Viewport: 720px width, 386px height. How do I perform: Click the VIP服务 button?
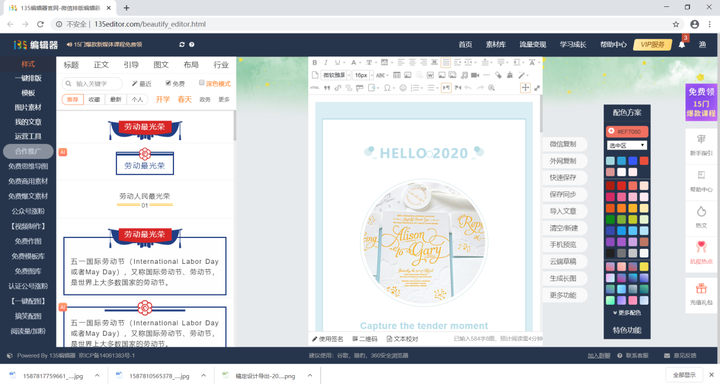click(652, 45)
